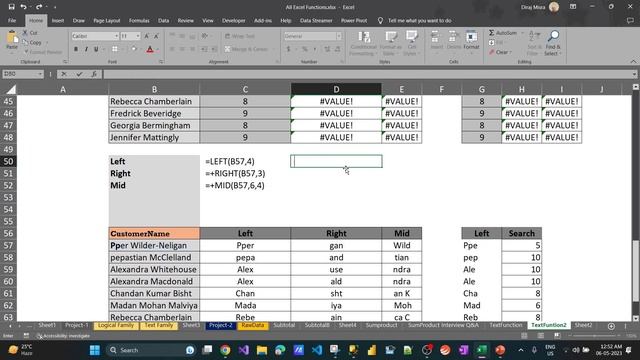Click the Delete cells icon
Screen dimensions: 640x360
[x=453, y=38]
